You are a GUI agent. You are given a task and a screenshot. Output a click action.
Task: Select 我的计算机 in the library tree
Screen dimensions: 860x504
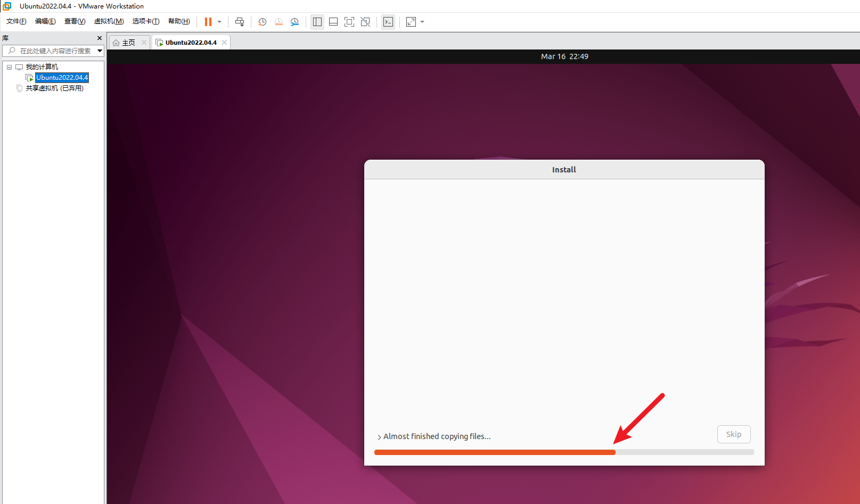(42, 67)
